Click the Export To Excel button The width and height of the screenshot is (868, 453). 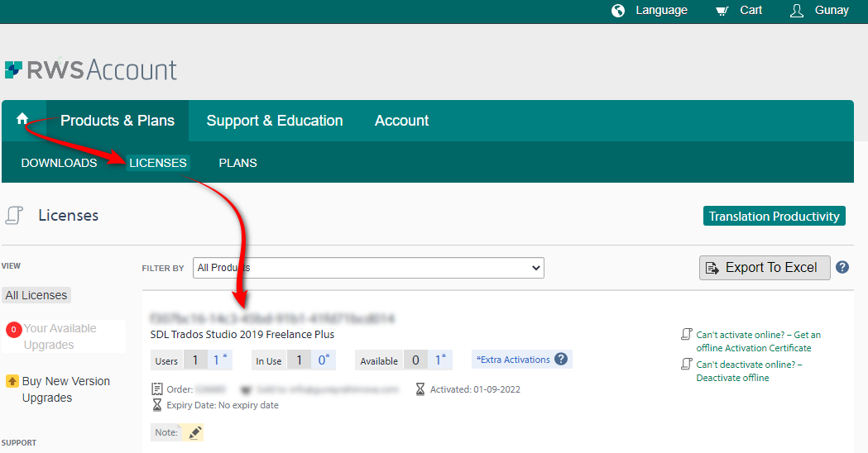[765, 268]
